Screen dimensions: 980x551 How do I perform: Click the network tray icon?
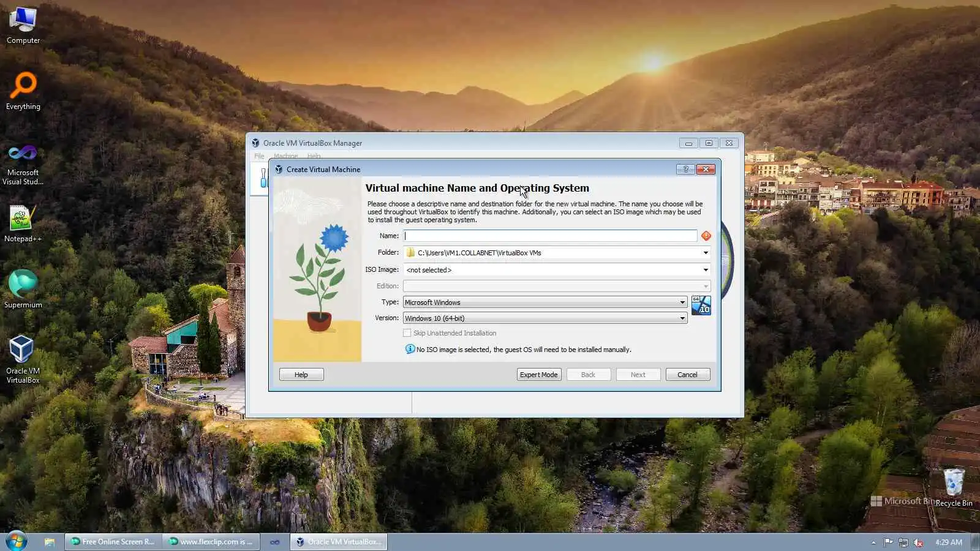coord(903,542)
